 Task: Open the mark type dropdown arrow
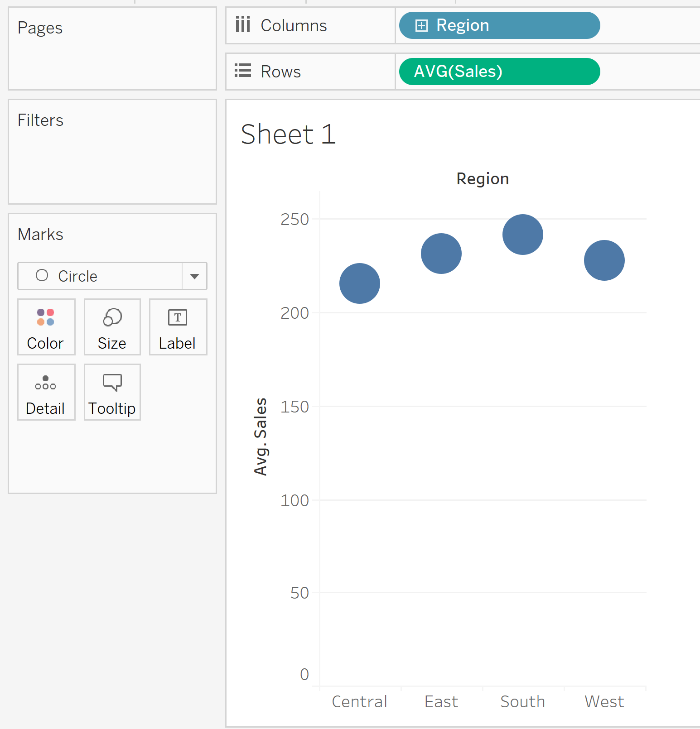pyautogui.click(x=194, y=276)
